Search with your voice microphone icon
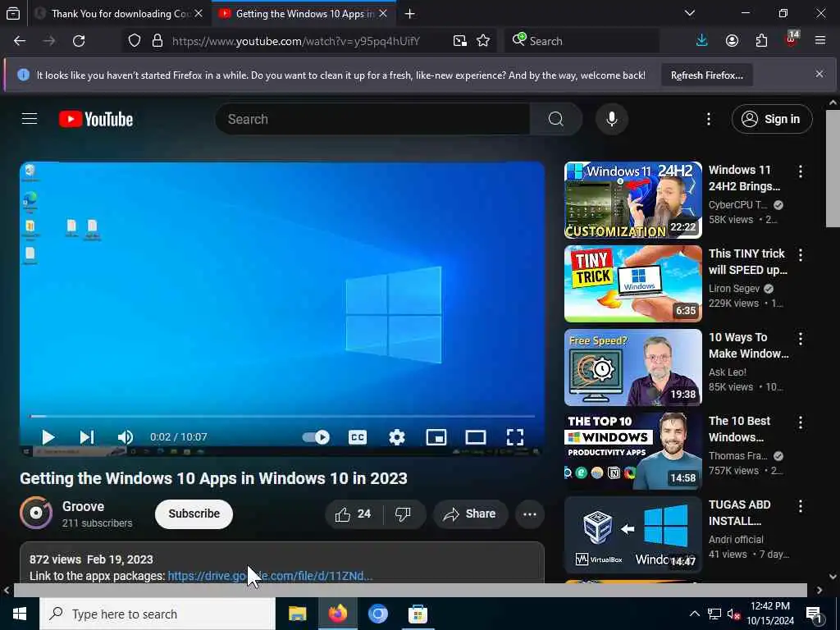Screen dimensions: 840x630 (612, 119)
